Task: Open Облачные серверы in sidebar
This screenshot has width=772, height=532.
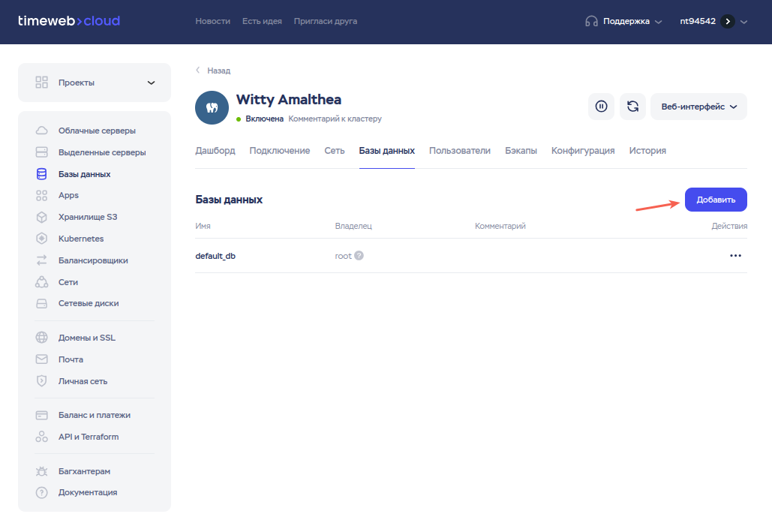Action: click(x=97, y=131)
